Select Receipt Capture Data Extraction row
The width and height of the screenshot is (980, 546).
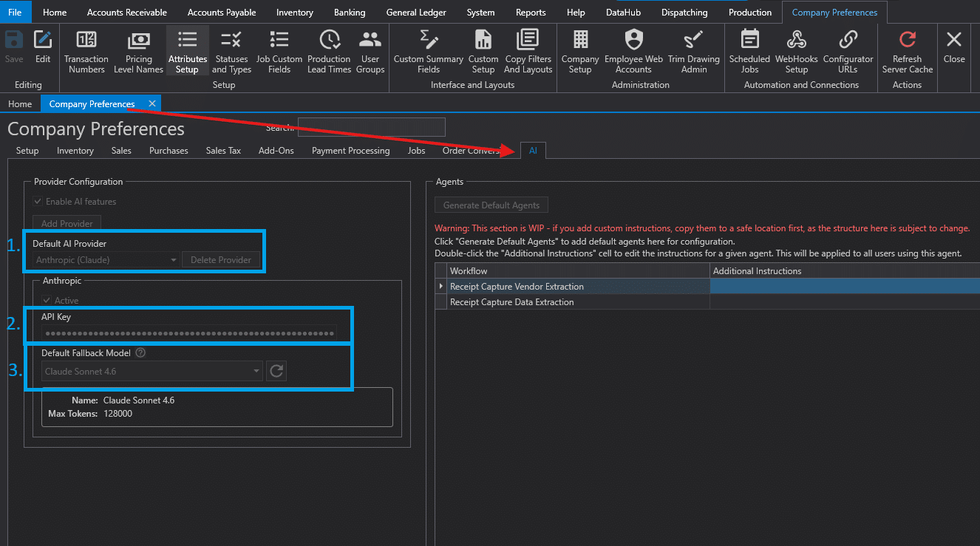(707, 302)
